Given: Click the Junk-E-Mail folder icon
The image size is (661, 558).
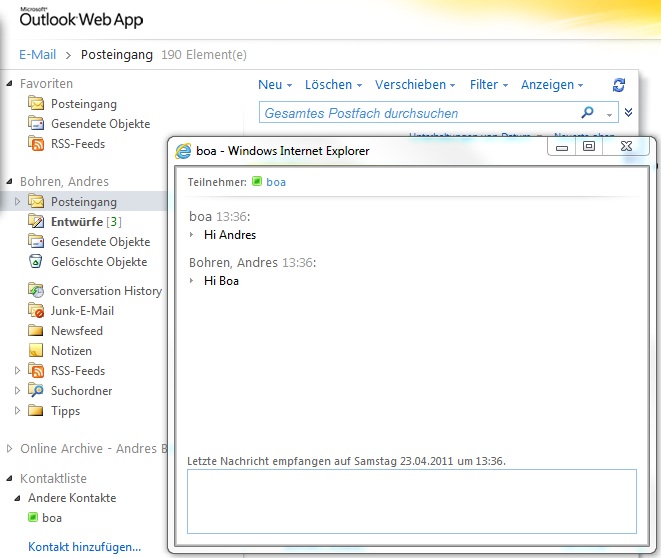Looking at the screenshot, I should tap(36, 311).
